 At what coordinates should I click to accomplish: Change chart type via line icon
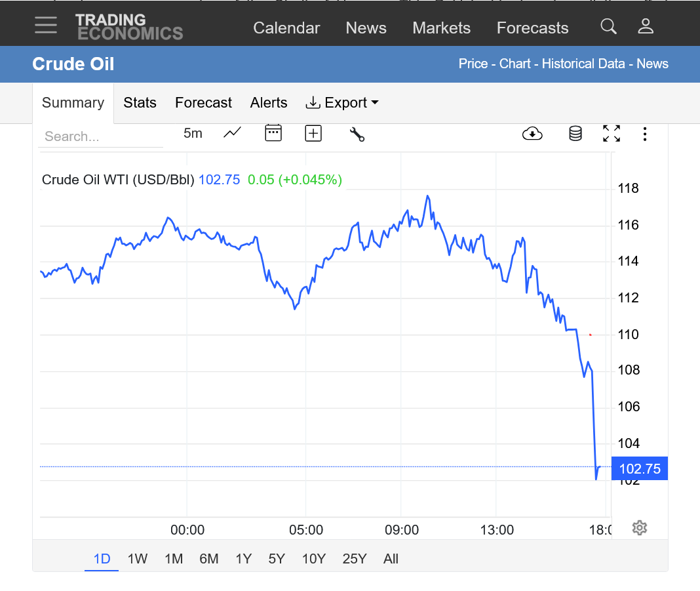point(232,133)
